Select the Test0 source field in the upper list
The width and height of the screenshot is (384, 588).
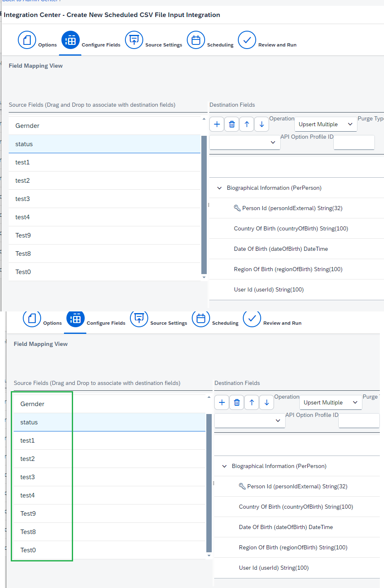click(x=105, y=272)
